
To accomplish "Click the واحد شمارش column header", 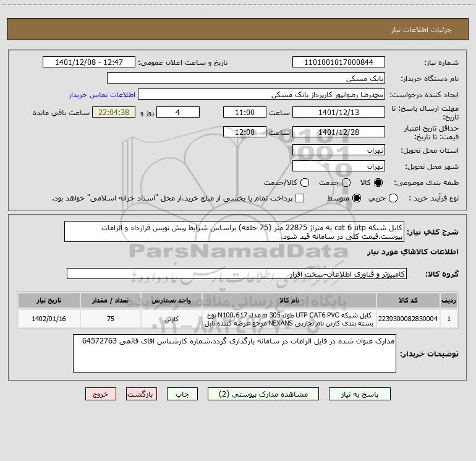I will [171, 300].
